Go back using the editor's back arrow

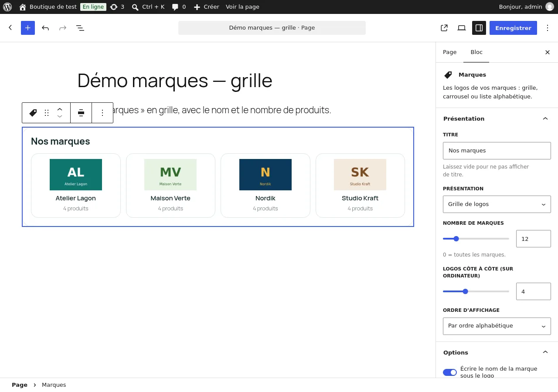click(10, 28)
